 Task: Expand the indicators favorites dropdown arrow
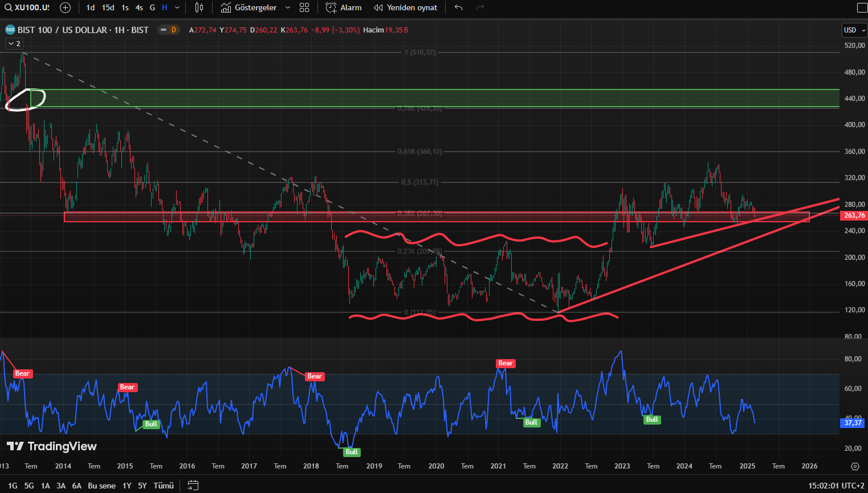[x=287, y=7]
